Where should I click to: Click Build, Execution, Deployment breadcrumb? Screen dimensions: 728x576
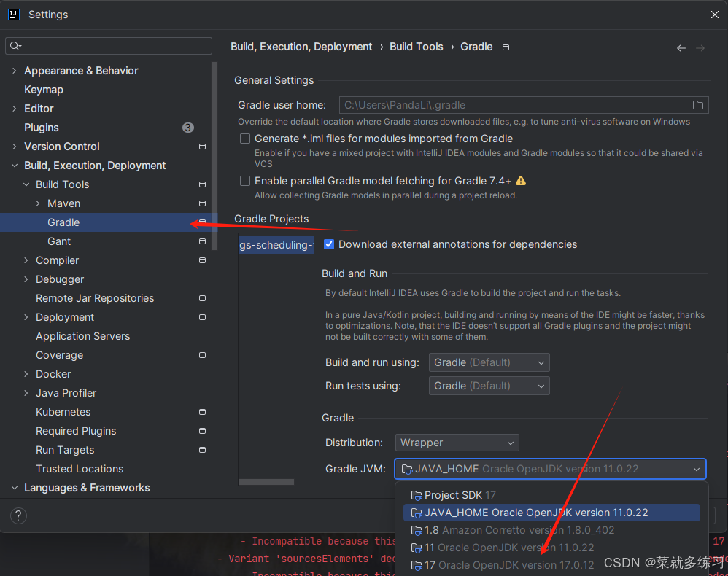coord(301,47)
